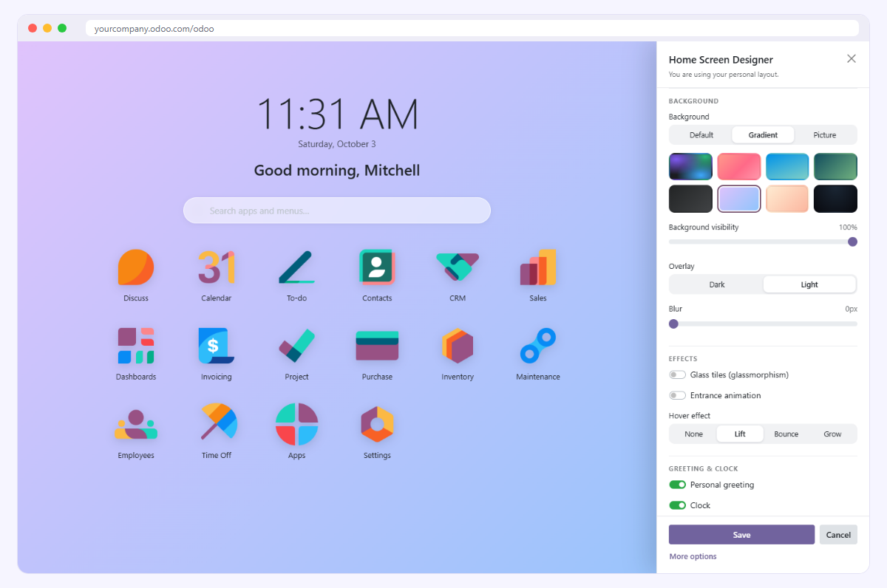Save the home screen layout
This screenshot has height=588, width=887.
click(741, 535)
